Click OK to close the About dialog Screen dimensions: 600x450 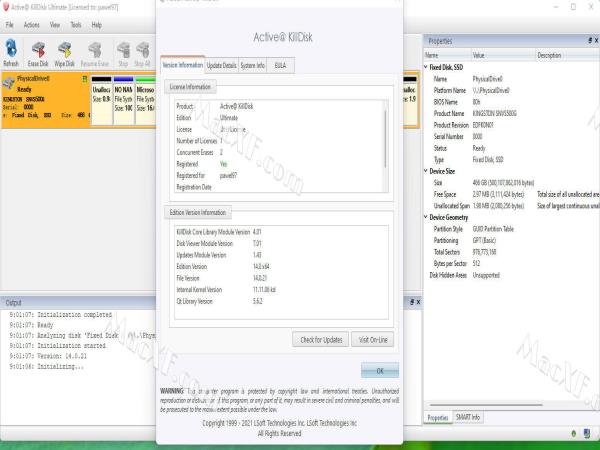pos(380,370)
